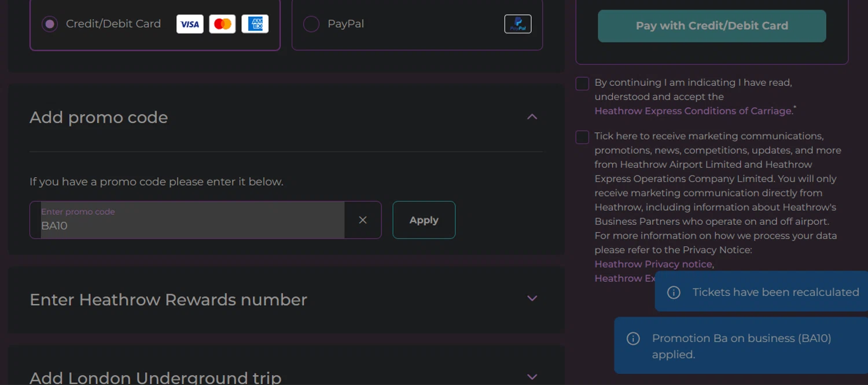This screenshot has height=385, width=868.
Task: Select Credit/Debit Card radio button
Action: tap(50, 24)
